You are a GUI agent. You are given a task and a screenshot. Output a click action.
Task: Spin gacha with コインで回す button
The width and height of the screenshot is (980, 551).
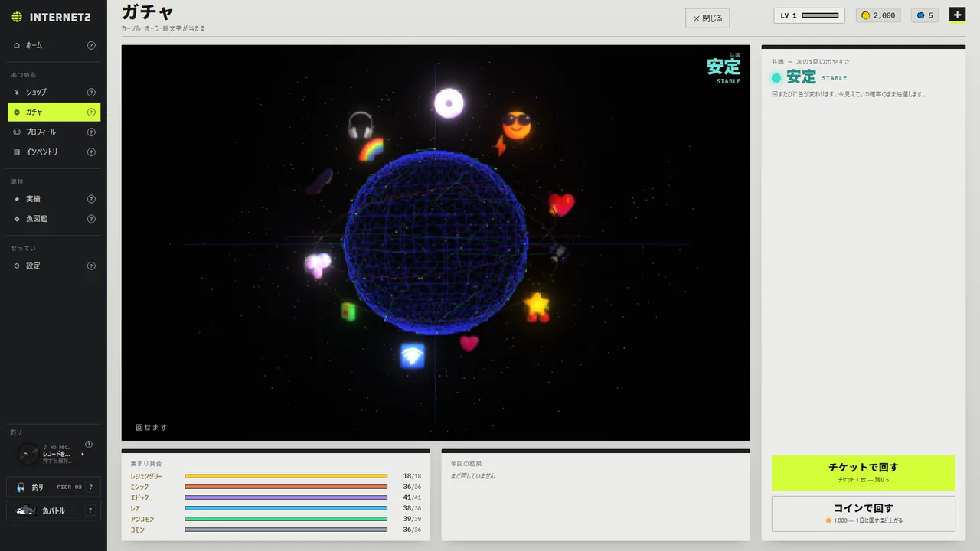click(x=864, y=514)
